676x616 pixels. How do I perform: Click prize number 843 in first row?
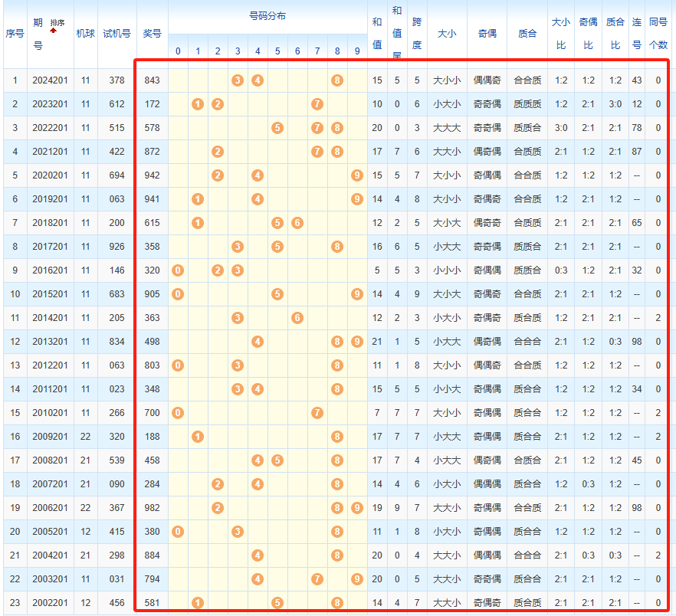[x=153, y=80]
